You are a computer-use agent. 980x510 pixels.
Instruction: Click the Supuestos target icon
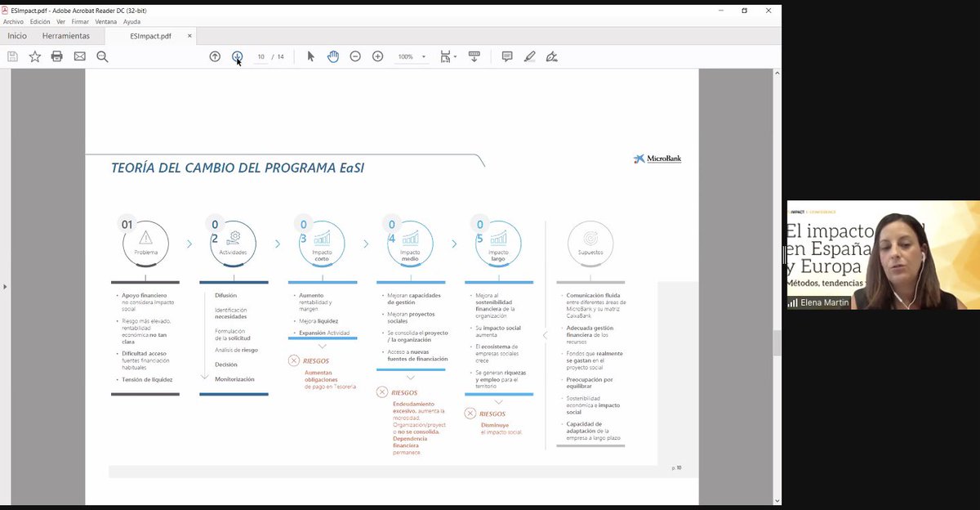click(x=590, y=243)
